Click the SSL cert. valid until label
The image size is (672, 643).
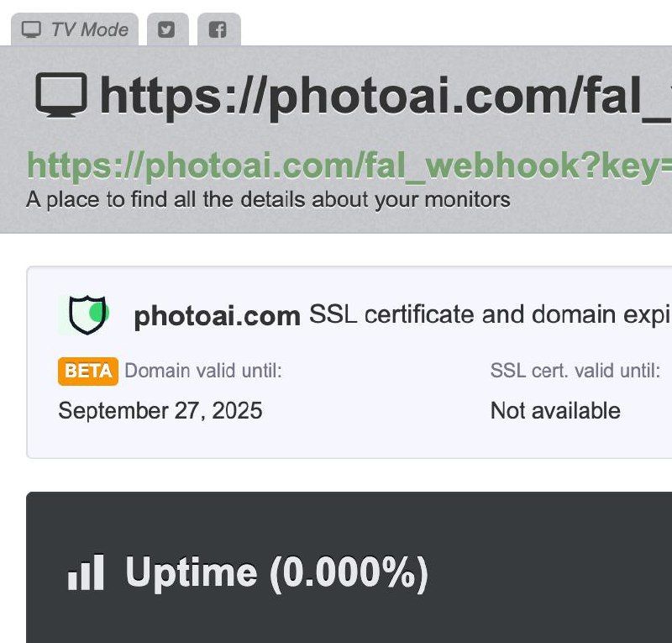(x=575, y=371)
